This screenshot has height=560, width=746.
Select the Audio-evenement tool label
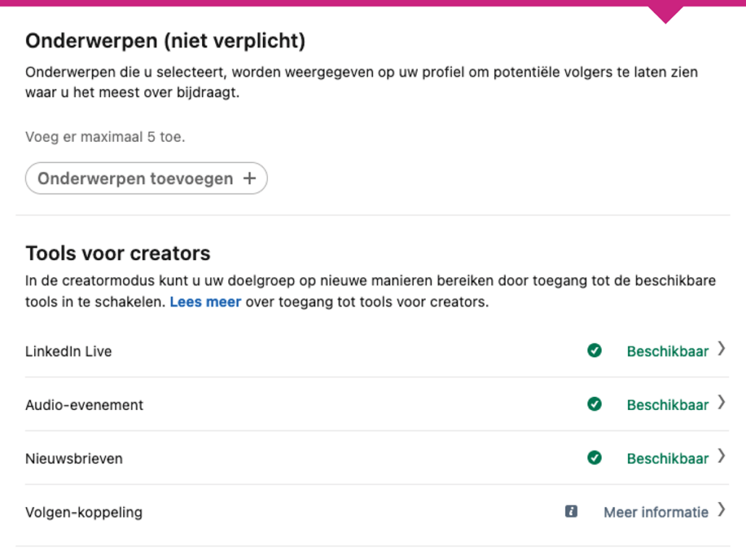[84, 405]
